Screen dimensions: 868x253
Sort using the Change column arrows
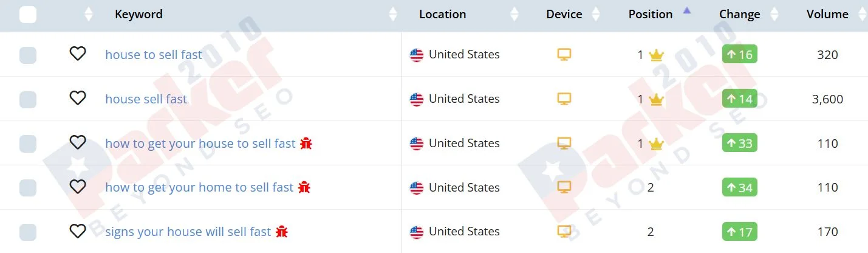(774, 14)
